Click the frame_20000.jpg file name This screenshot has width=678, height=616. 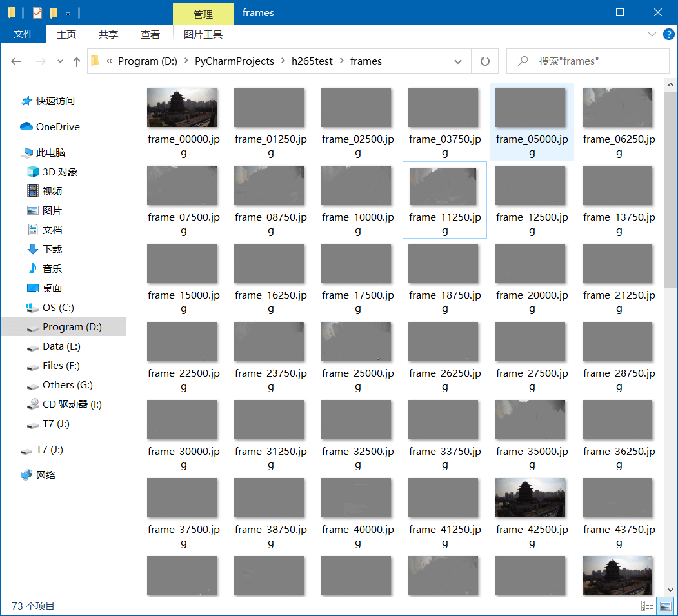point(532,302)
